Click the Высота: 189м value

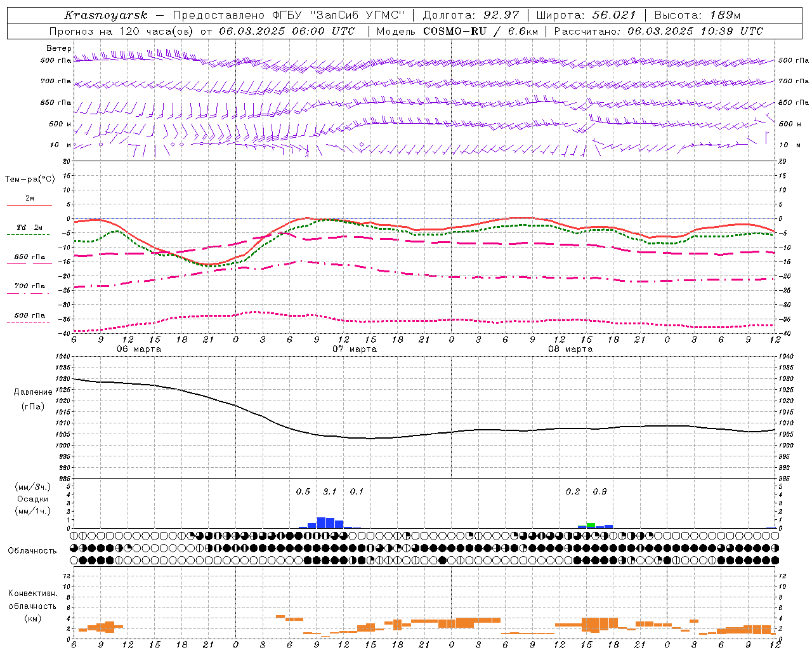point(697,15)
